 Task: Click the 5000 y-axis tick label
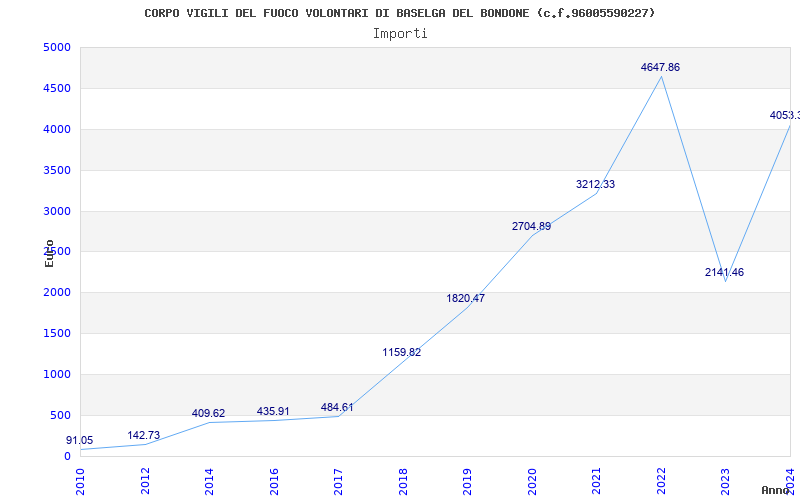57,47
